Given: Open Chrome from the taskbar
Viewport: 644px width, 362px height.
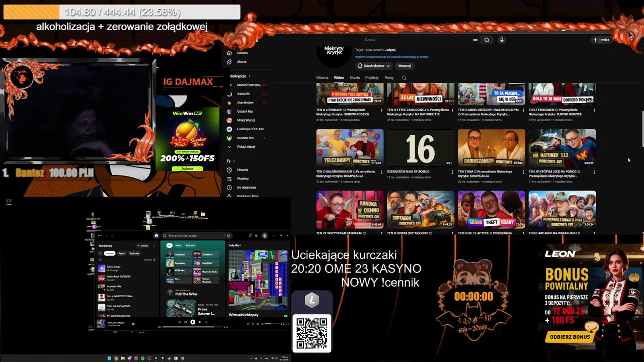Looking at the screenshot, I should (116, 358).
